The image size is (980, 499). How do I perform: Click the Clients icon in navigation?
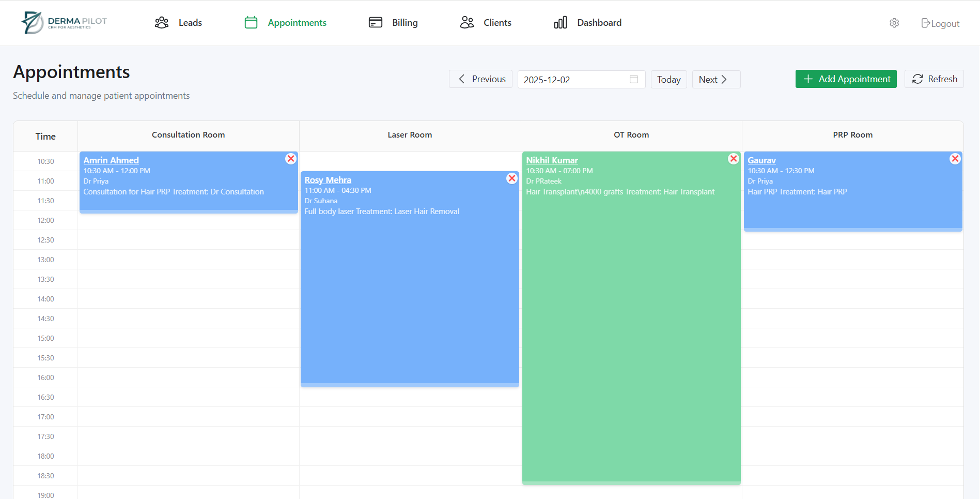[467, 22]
